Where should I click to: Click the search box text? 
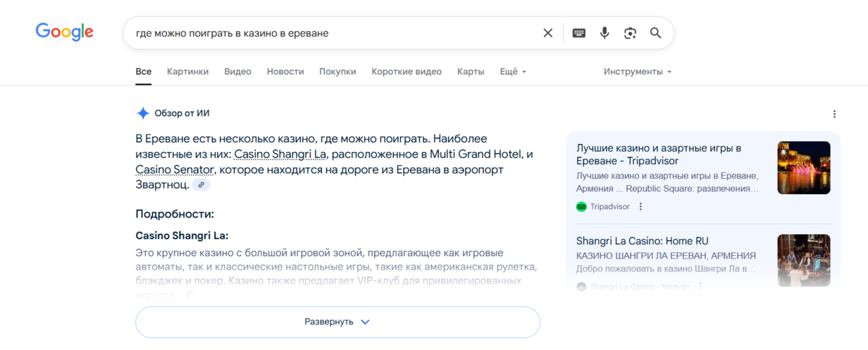pyautogui.click(x=232, y=33)
